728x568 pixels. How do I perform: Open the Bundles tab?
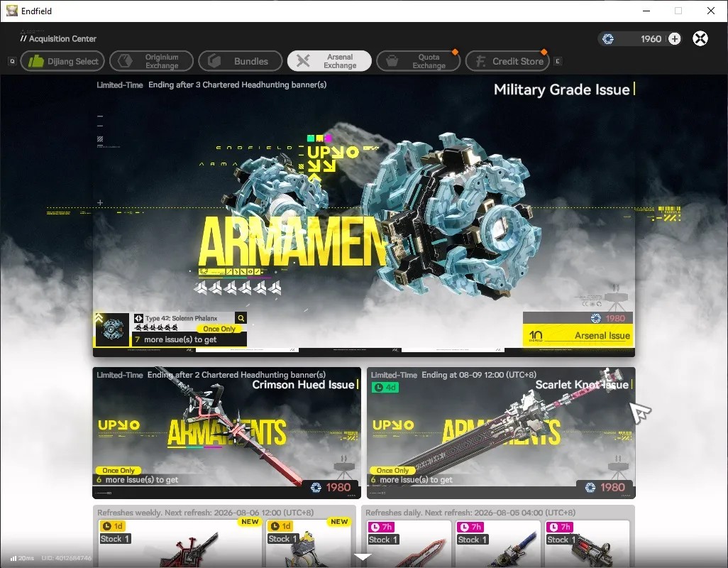click(x=240, y=61)
